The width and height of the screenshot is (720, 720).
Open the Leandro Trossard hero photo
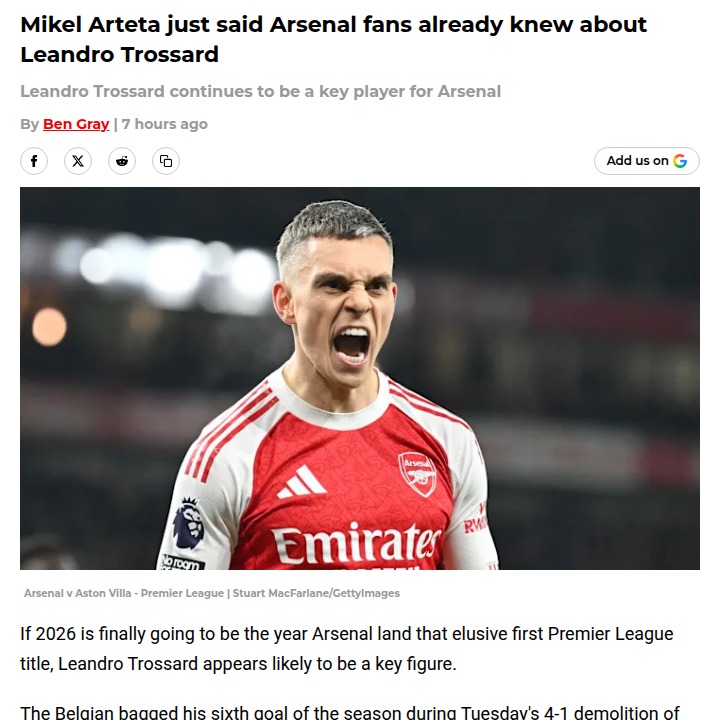tap(360, 330)
